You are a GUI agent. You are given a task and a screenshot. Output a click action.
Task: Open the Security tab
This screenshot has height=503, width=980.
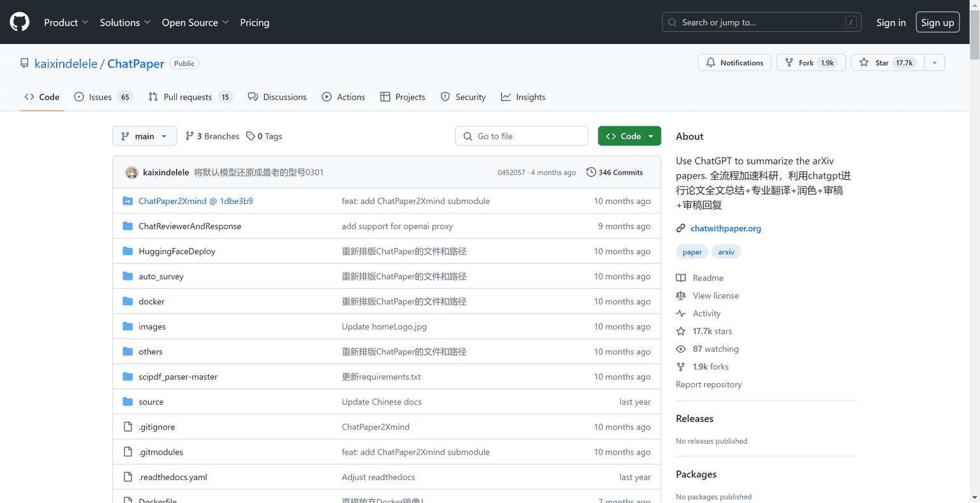pos(463,97)
